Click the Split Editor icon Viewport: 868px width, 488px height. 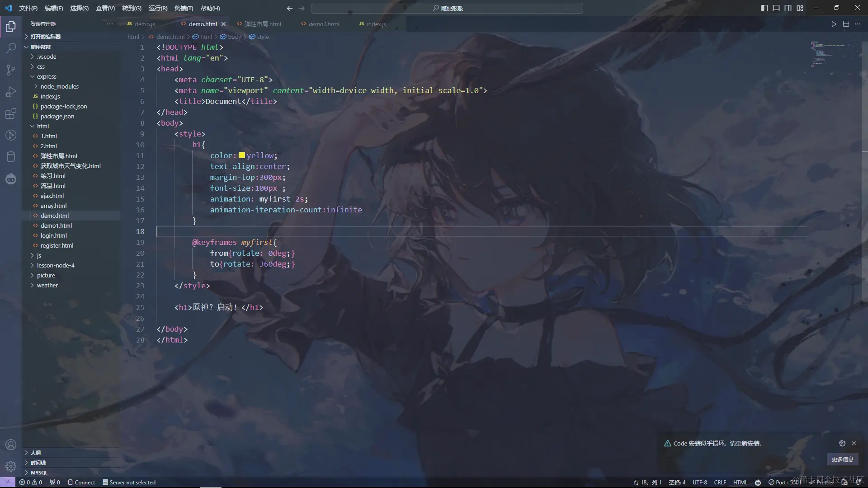click(x=846, y=24)
